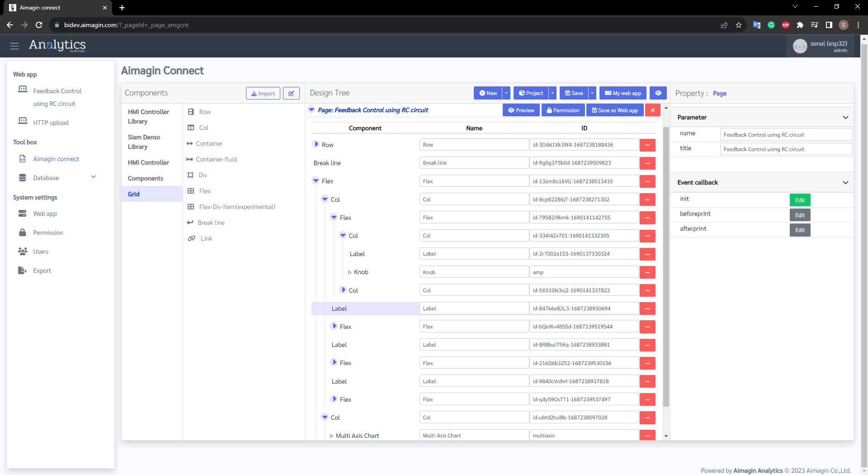Screen dimensions: 868x475
Task: Delete the Knob component using its red minus
Action: (647, 272)
